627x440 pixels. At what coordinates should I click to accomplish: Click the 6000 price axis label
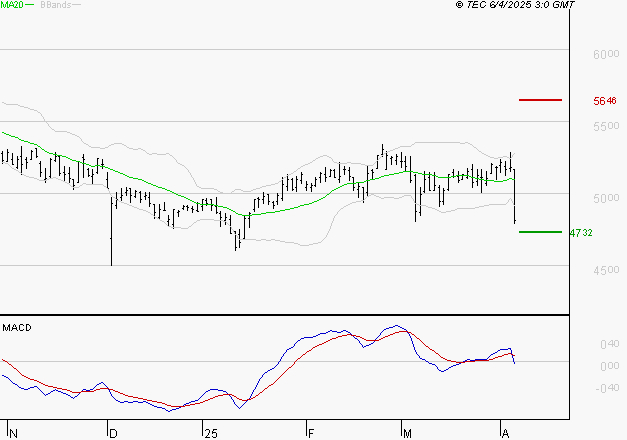click(606, 54)
